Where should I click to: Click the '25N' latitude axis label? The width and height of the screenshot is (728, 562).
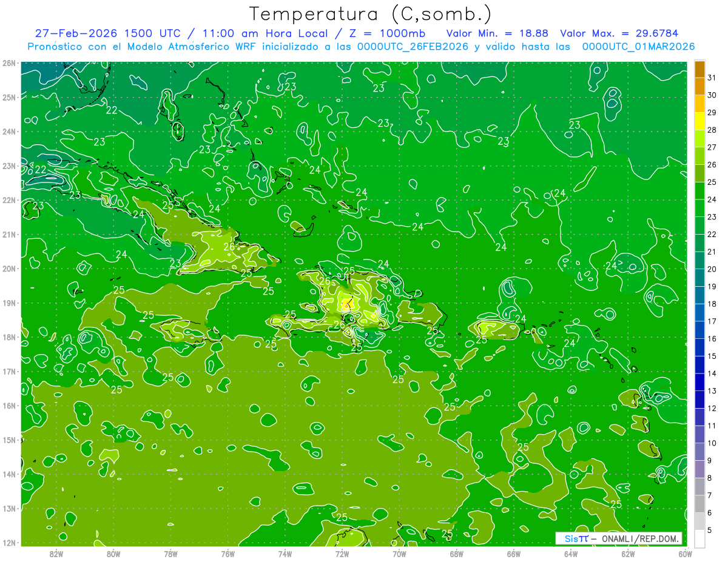[9, 97]
